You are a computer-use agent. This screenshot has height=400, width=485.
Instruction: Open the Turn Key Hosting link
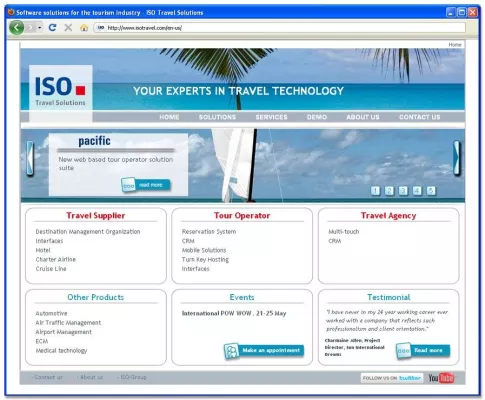pos(205,259)
